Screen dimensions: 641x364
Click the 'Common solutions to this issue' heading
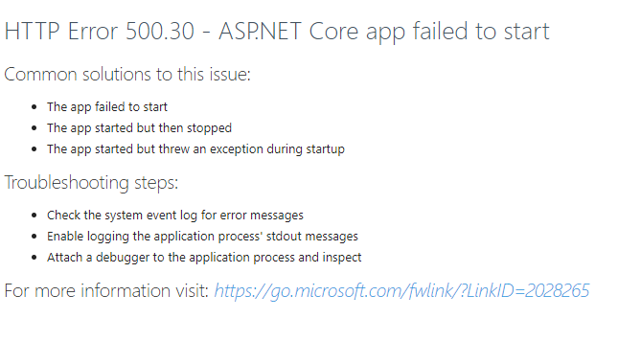[127, 75]
